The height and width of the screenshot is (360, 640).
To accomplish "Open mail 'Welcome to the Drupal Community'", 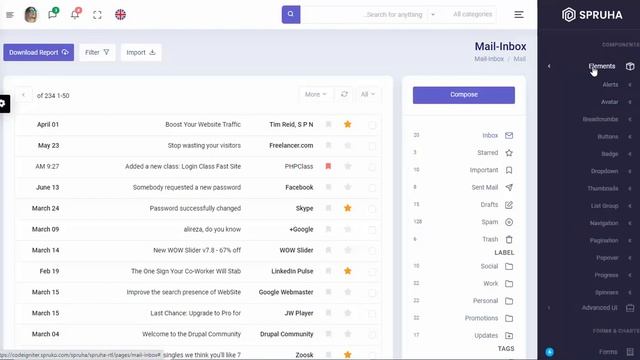I will (x=191, y=334).
